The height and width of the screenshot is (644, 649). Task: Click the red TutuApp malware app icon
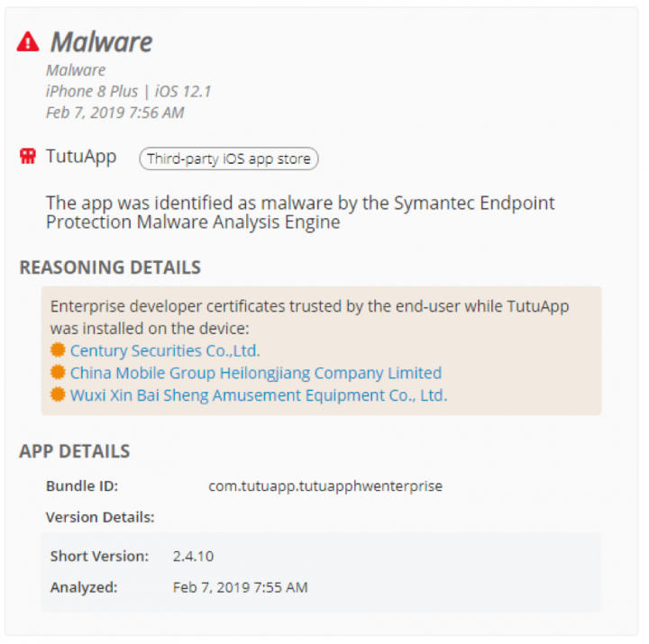pyautogui.click(x=28, y=157)
